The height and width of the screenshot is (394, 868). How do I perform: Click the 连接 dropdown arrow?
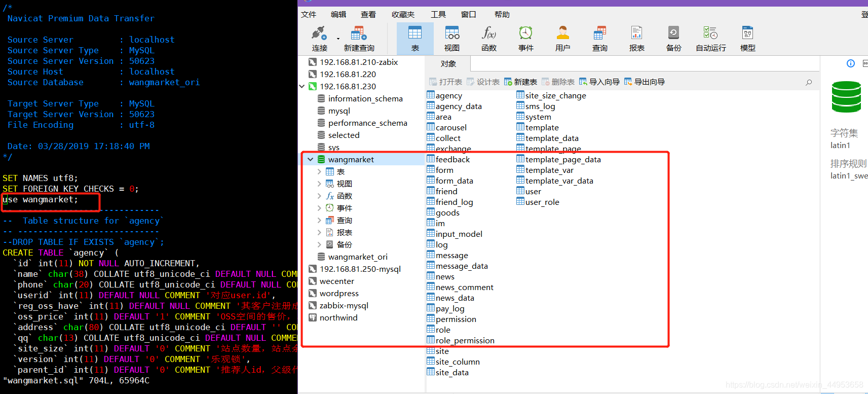tap(338, 39)
